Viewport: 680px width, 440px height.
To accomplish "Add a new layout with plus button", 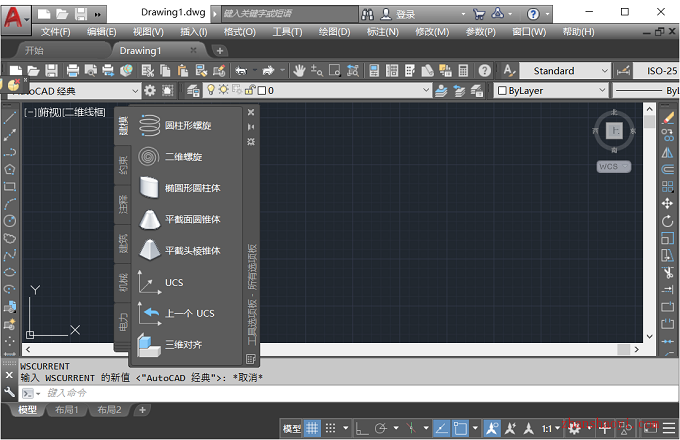I will coord(142,410).
